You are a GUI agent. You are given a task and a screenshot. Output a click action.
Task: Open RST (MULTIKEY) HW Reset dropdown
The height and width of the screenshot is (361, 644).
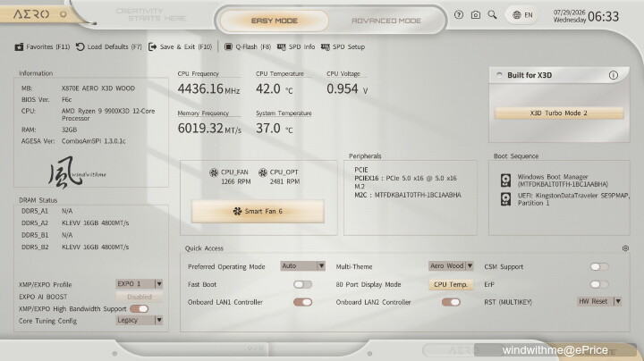pos(599,301)
